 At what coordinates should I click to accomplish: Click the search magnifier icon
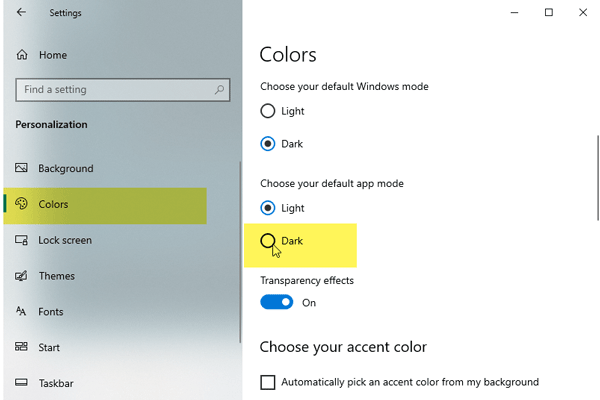(x=219, y=90)
